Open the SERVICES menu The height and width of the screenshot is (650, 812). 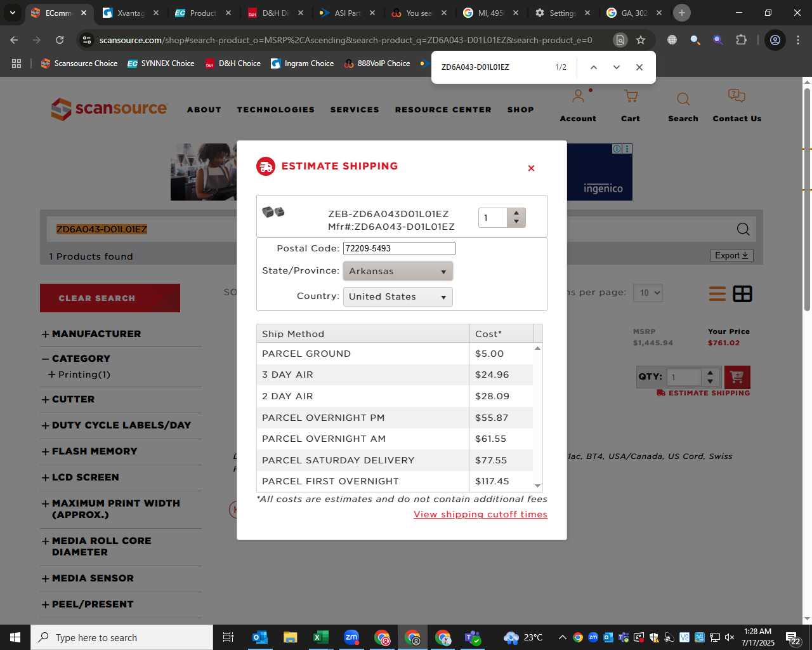(x=355, y=110)
